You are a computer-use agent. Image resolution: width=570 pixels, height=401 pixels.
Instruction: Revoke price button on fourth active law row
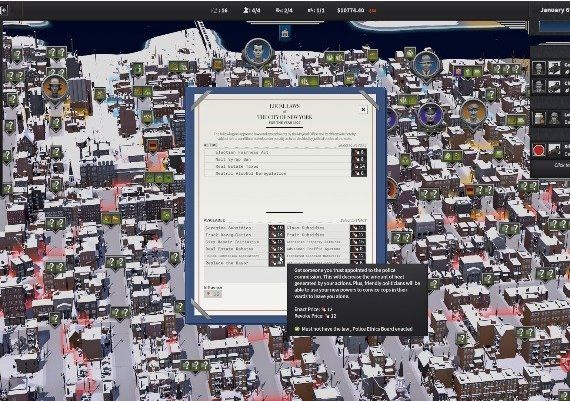(359, 173)
